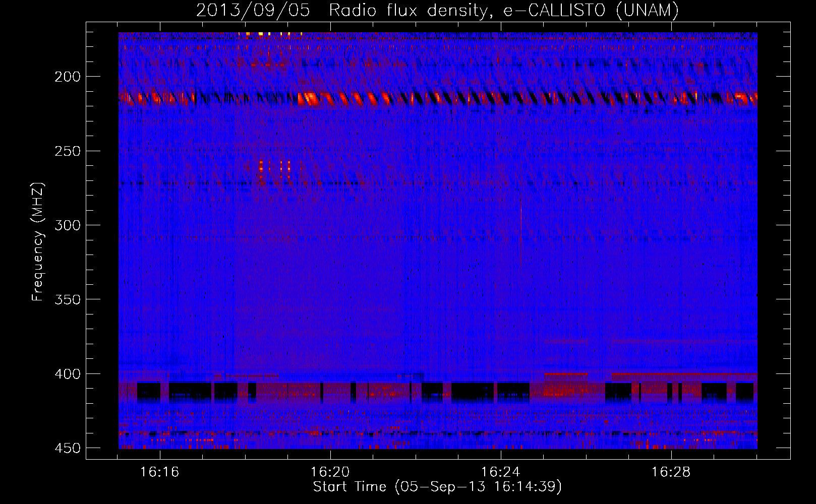The image size is (816, 504).
Task: Click the 250 frequency tick label
Action: pos(68,151)
